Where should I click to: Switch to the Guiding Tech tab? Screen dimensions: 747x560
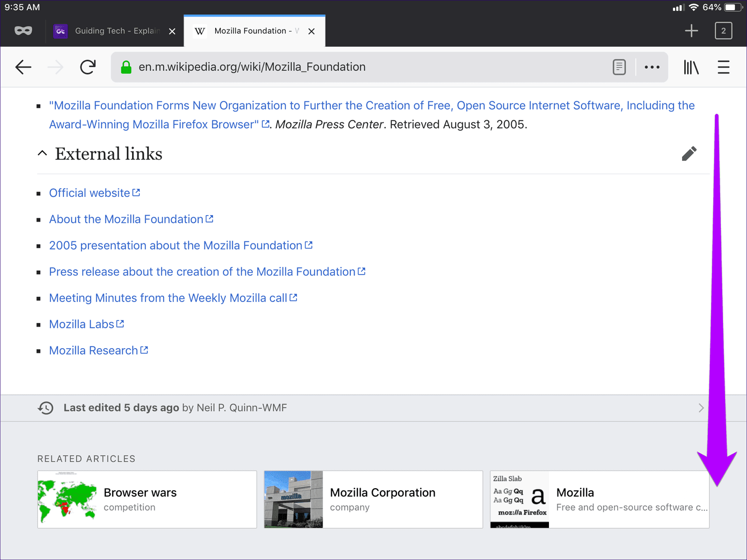115,31
